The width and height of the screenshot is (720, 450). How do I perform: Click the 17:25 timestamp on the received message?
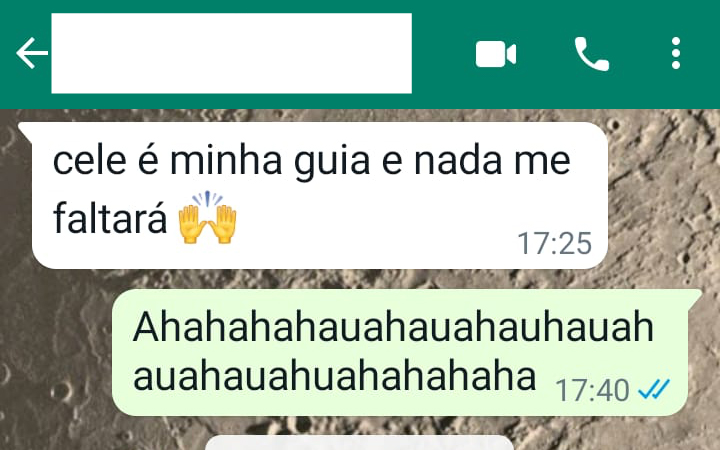(555, 243)
